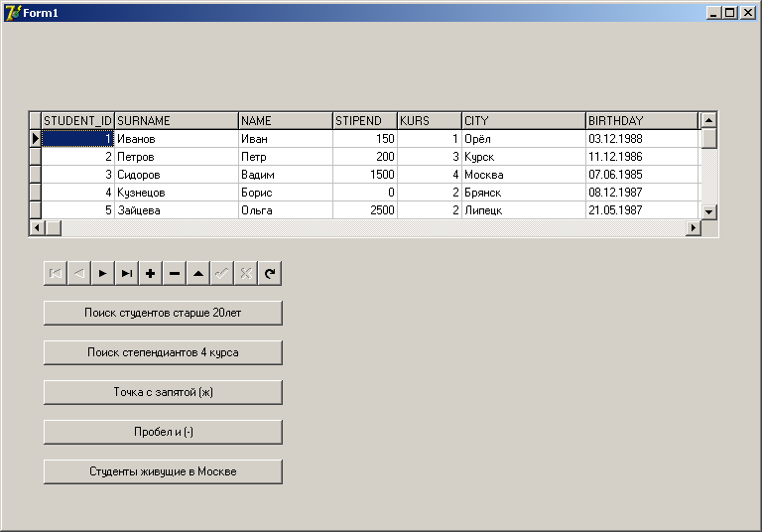Image resolution: width=762 pixels, height=532 pixels.
Task: Select surname cell 'Петров'
Action: 177,157
